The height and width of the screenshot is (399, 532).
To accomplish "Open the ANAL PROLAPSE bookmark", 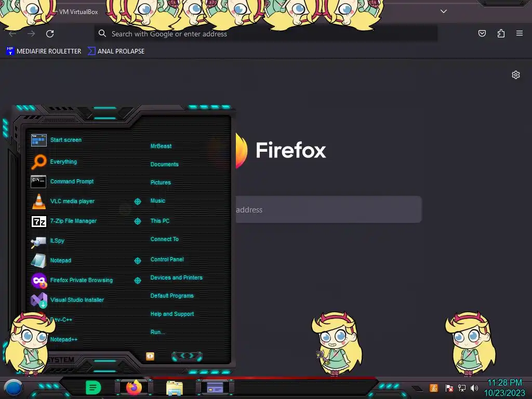I will tap(116, 51).
